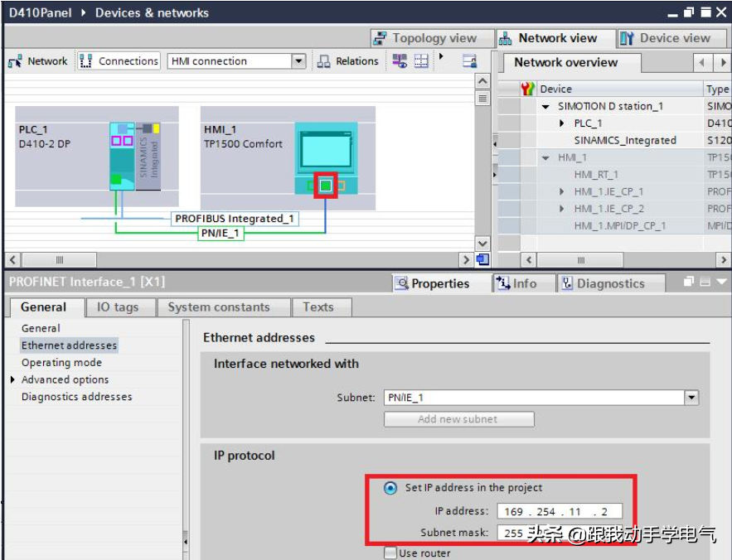This screenshot has width=732, height=560.
Task: Click the Network toolbar button
Action: click(x=38, y=61)
